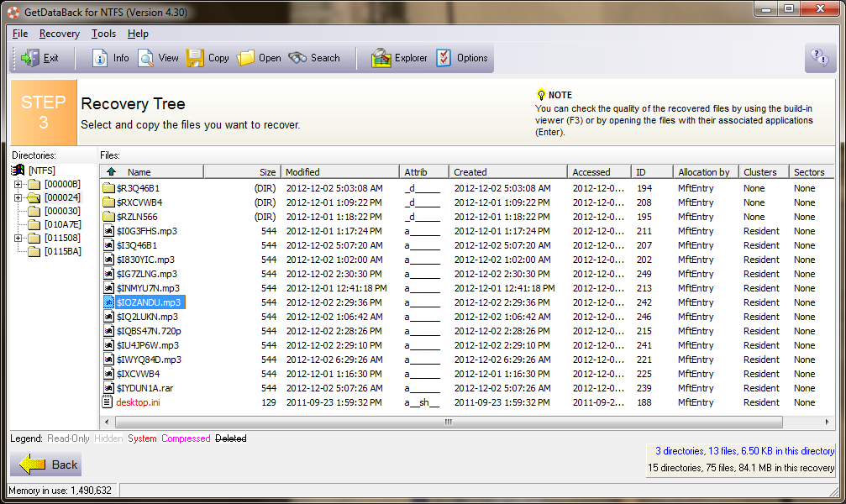Viewport: 846px width, 504px height.
Task: Select file $IG7ZLNG.mp3 by name
Action: (x=147, y=274)
